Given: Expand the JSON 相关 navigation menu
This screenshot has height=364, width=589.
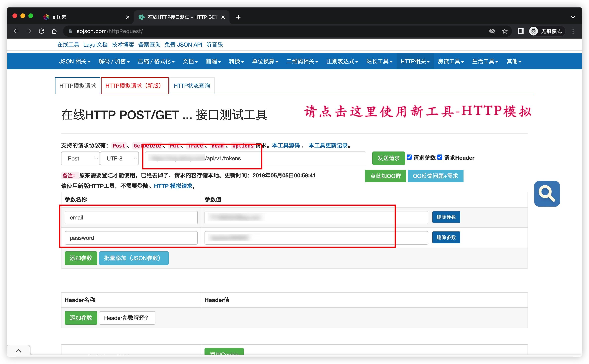Looking at the screenshot, I should coord(74,61).
